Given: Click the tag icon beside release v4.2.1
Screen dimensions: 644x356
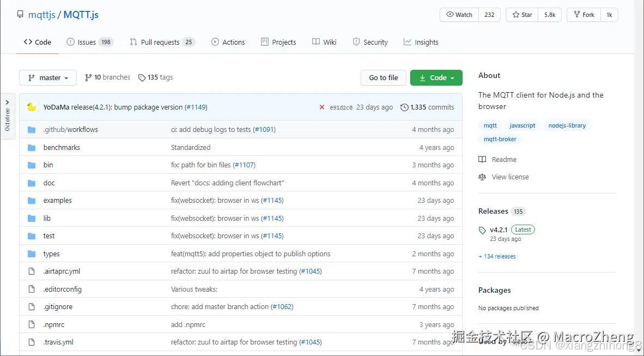Looking at the screenshot, I should pyautogui.click(x=482, y=230).
